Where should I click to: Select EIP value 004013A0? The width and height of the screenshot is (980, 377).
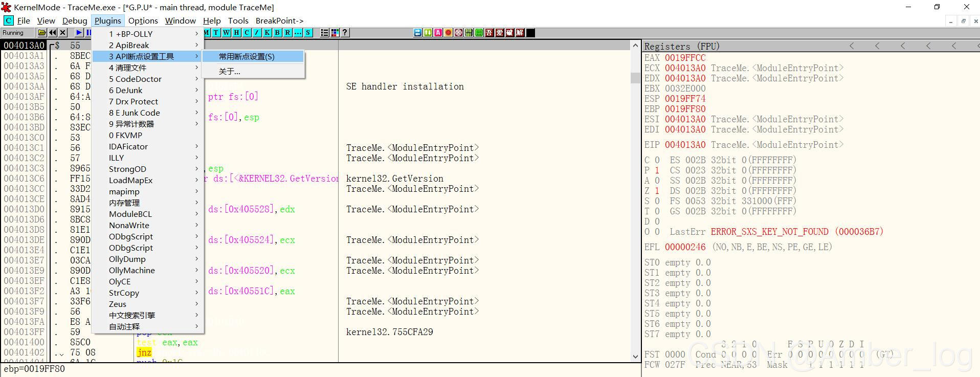[685, 145]
